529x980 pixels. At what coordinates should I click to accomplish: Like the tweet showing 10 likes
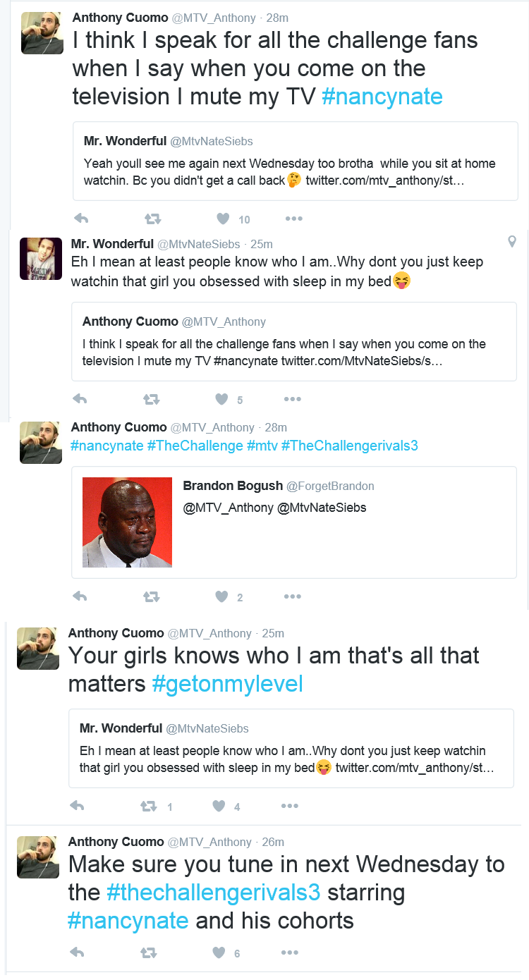click(x=223, y=219)
